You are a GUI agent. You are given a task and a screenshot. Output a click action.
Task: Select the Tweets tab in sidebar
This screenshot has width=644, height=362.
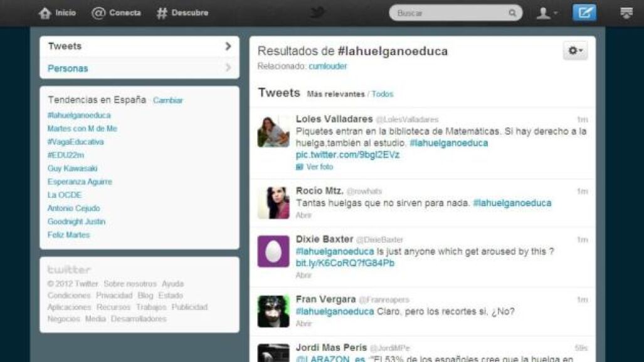(139, 46)
